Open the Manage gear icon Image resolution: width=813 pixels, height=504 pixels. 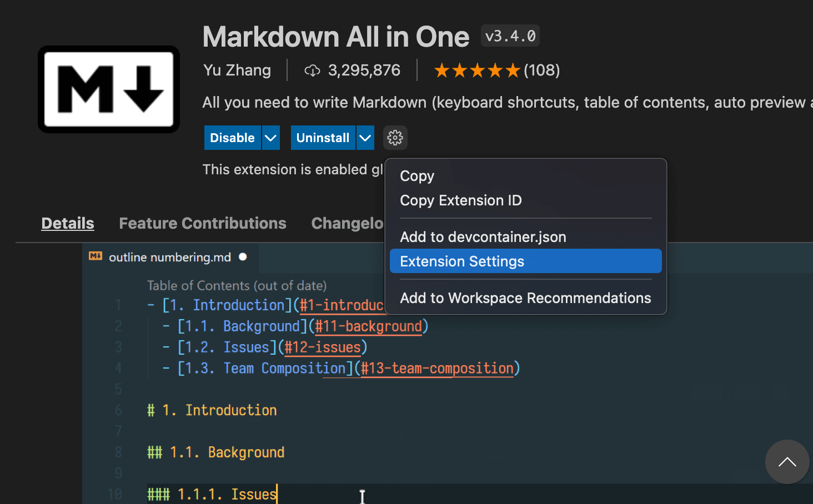(x=395, y=137)
